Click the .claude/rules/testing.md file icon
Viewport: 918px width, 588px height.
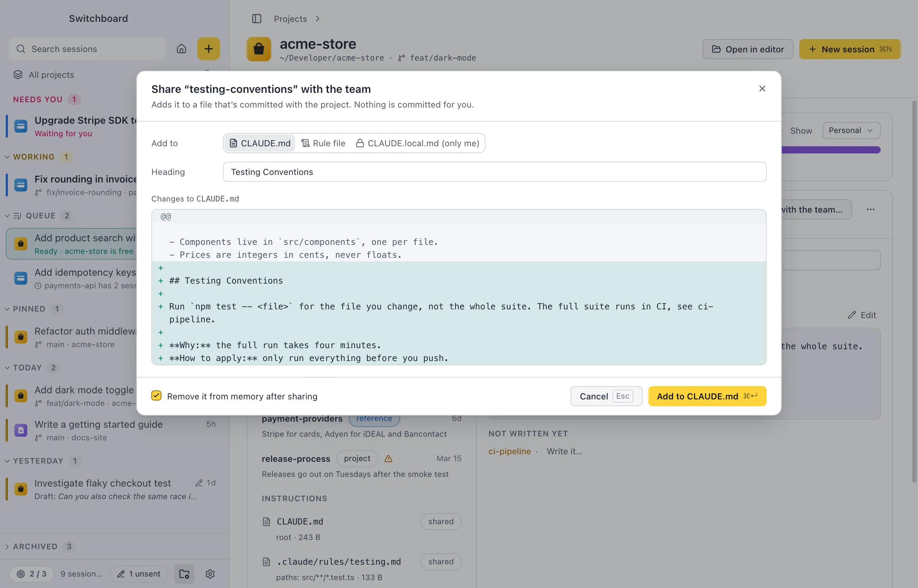(x=266, y=562)
